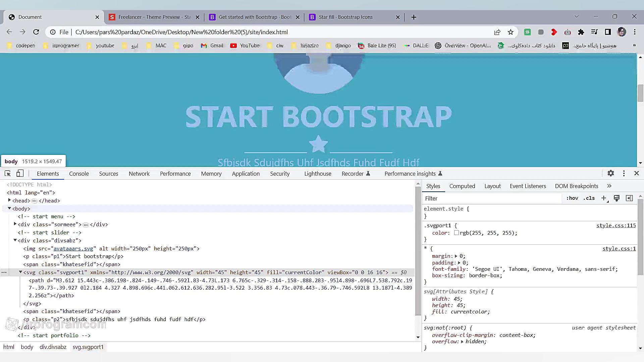Image resolution: width=644 pixels, height=362 pixels.
Task: Toggle rendering emulations paintbrush icon
Action: coord(616,198)
